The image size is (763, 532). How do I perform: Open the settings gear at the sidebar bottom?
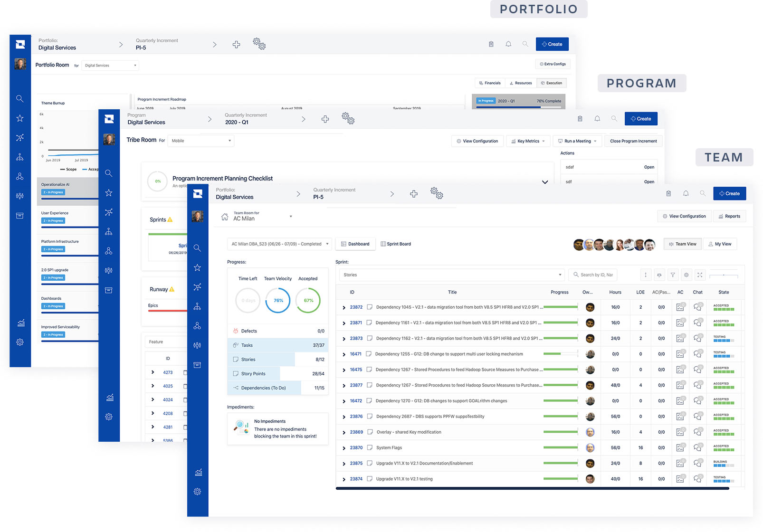coord(198,492)
